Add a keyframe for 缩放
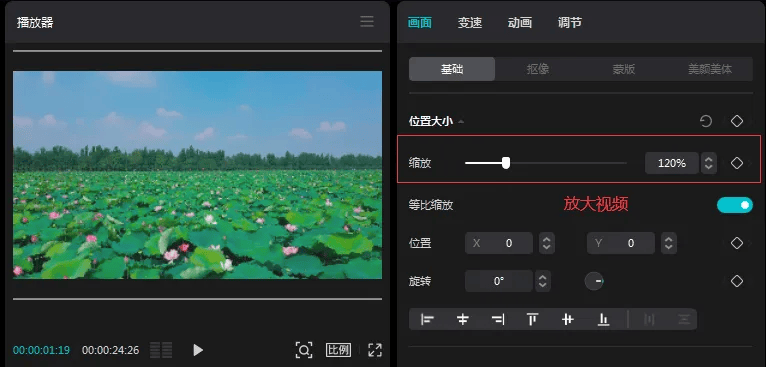This screenshot has width=766, height=367. coord(737,163)
